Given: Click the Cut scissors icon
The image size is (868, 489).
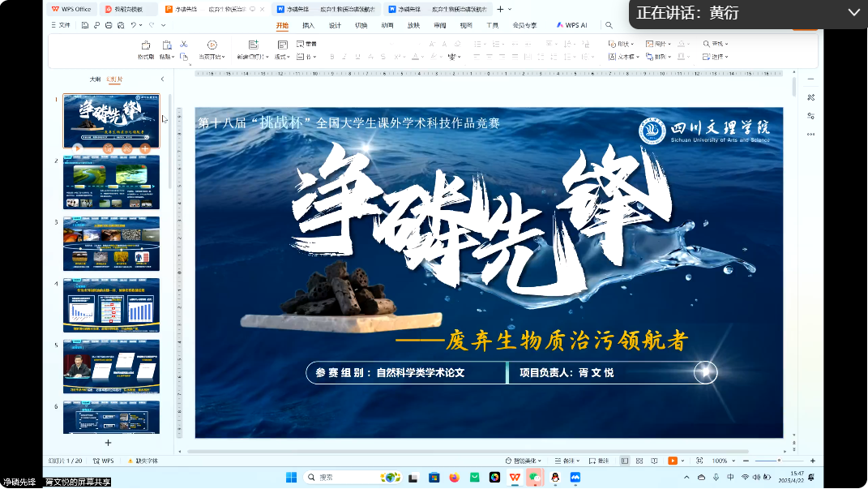Looking at the screenshot, I should [x=184, y=44].
